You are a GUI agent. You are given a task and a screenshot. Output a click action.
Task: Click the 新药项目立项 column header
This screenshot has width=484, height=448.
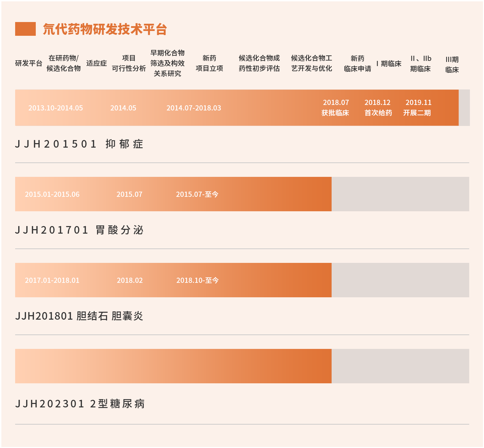(209, 63)
